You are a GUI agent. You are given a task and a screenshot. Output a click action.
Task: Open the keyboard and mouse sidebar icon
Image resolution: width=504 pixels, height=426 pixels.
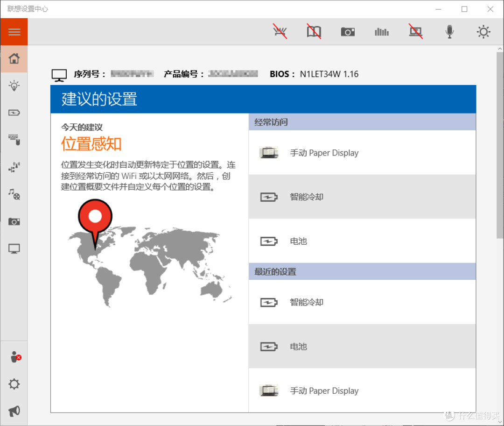[x=14, y=140]
